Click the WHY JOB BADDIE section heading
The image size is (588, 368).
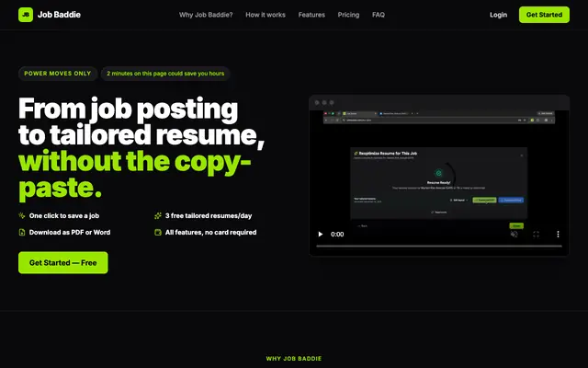coord(294,359)
